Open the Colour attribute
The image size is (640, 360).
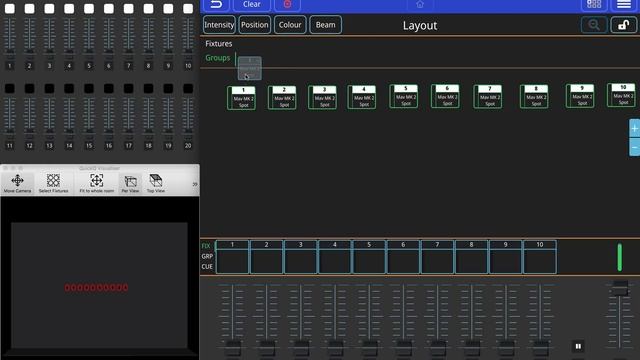coord(290,25)
